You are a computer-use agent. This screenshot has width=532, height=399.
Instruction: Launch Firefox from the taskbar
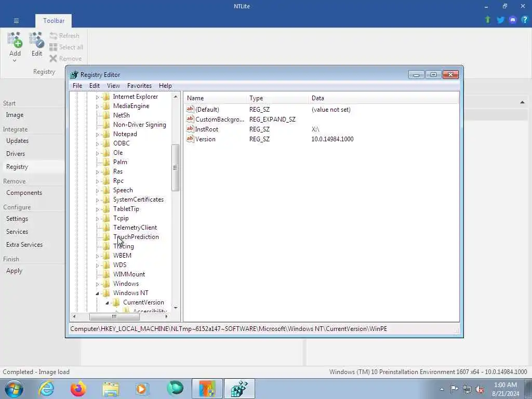click(78, 389)
